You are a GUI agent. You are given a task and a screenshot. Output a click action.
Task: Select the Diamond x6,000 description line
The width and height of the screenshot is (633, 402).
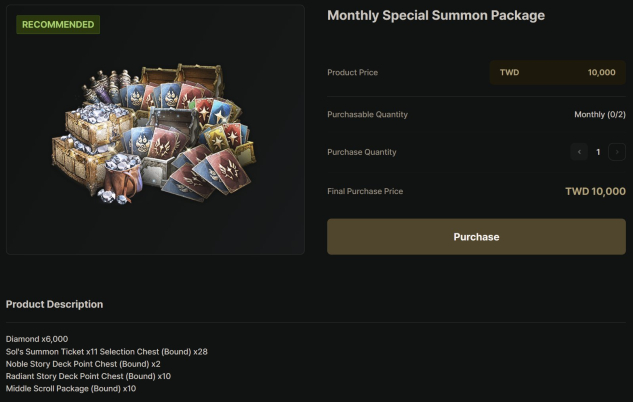37,340
